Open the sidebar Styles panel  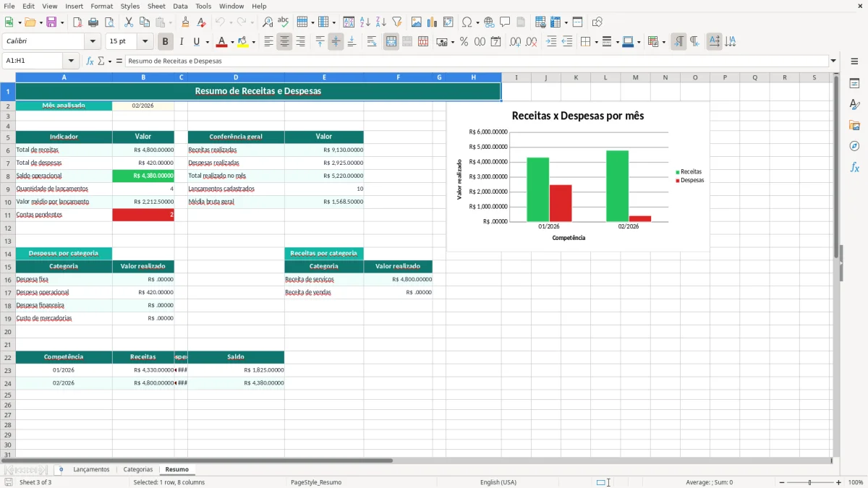[x=854, y=104]
